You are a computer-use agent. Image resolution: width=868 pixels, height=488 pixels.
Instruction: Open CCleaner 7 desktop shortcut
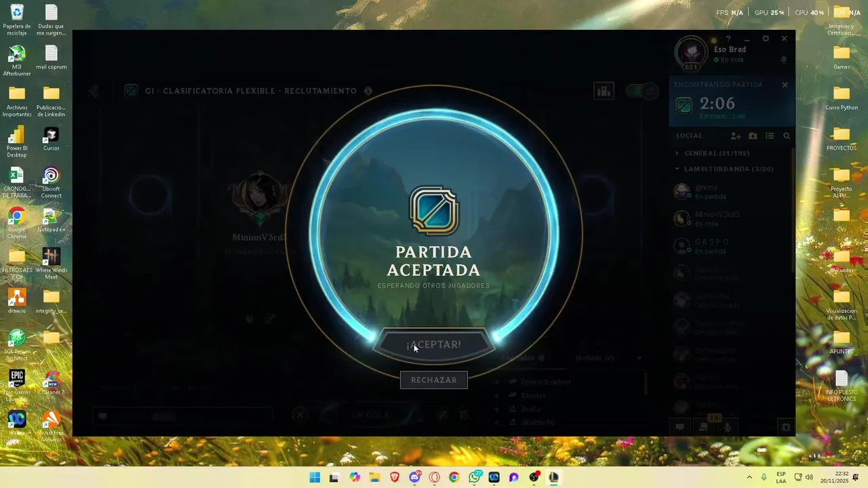pyautogui.click(x=51, y=383)
